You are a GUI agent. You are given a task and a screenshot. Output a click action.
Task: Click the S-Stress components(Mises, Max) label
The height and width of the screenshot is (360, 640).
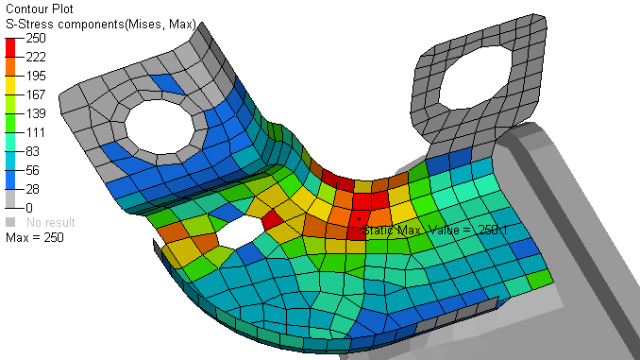coord(101,24)
